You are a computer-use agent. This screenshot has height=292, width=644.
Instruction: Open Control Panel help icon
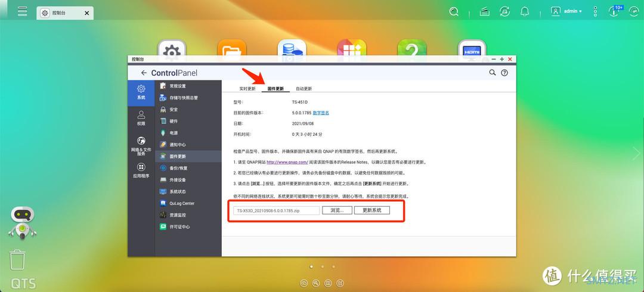(504, 73)
